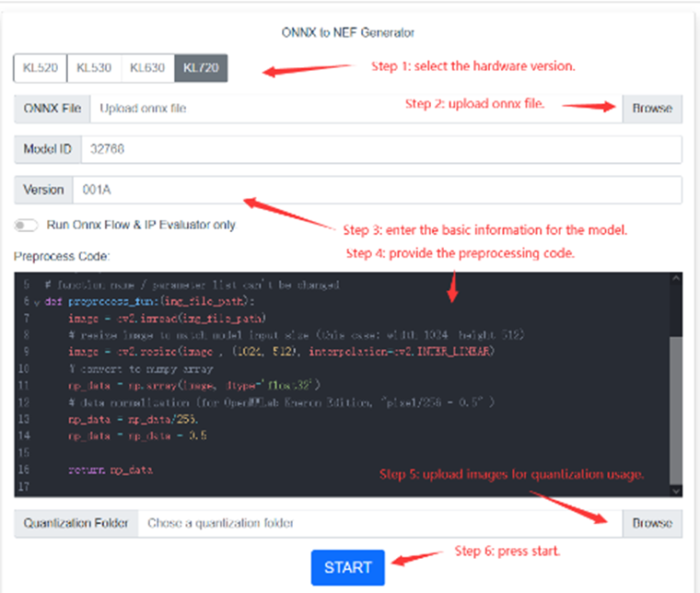Click the Model ID input field
Screen dimensions: 700x593
coord(381,149)
